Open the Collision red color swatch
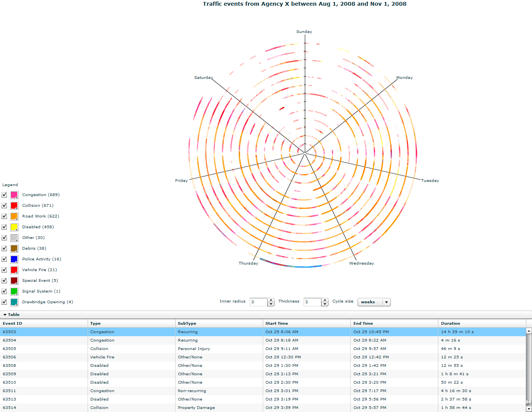 tap(14, 206)
